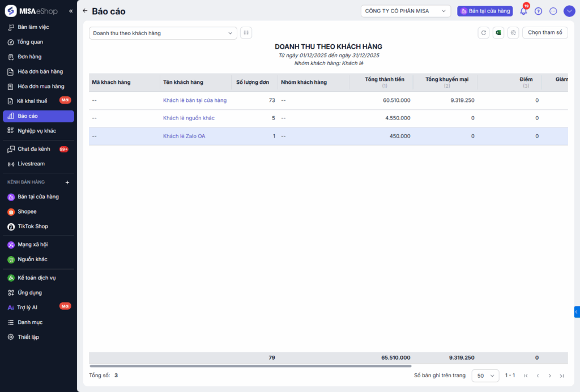Open Đơn hàng in the sidebar
This screenshot has height=392, width=580.
[x=29, y=57]
